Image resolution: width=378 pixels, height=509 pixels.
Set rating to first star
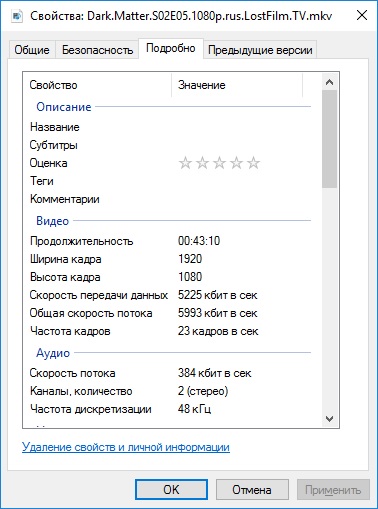pyautogui.click(x=185, y=163)
